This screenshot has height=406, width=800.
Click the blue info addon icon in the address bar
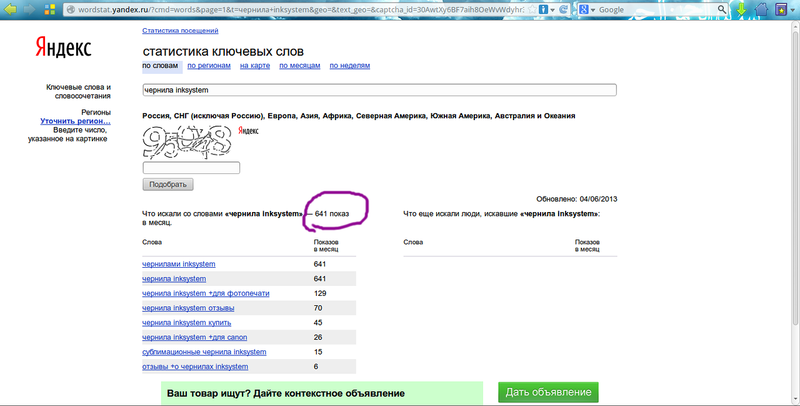[543, 10]
